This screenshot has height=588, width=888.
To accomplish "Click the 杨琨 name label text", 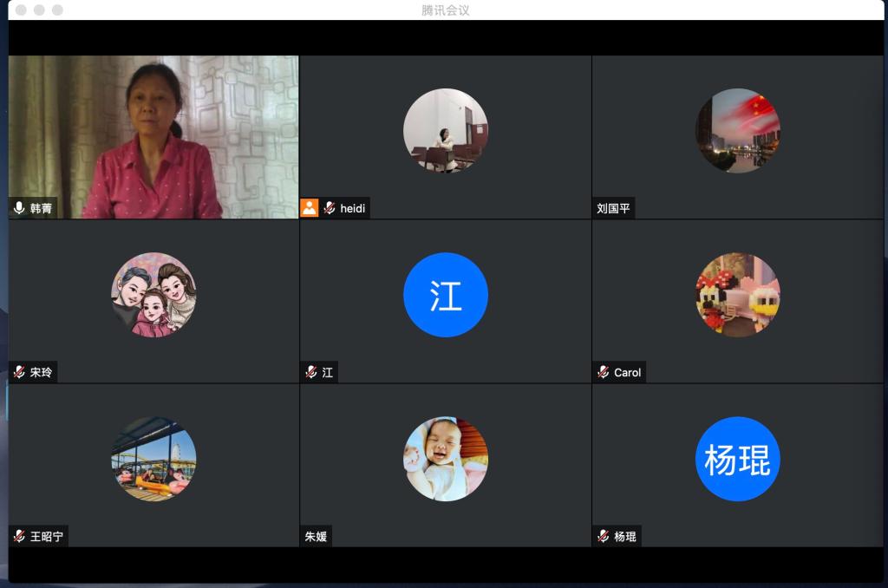I will pyautogui.click(x=625, y=537).
